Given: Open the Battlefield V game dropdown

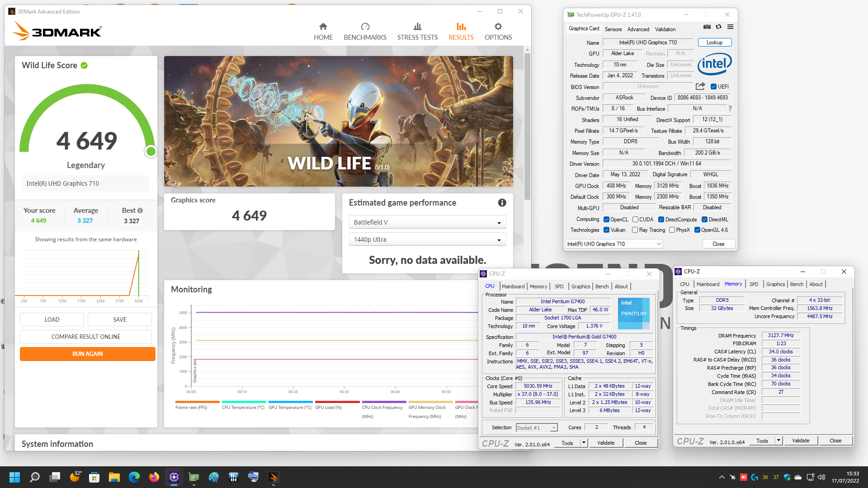Looking at the screenshot, I should point(427,222).
